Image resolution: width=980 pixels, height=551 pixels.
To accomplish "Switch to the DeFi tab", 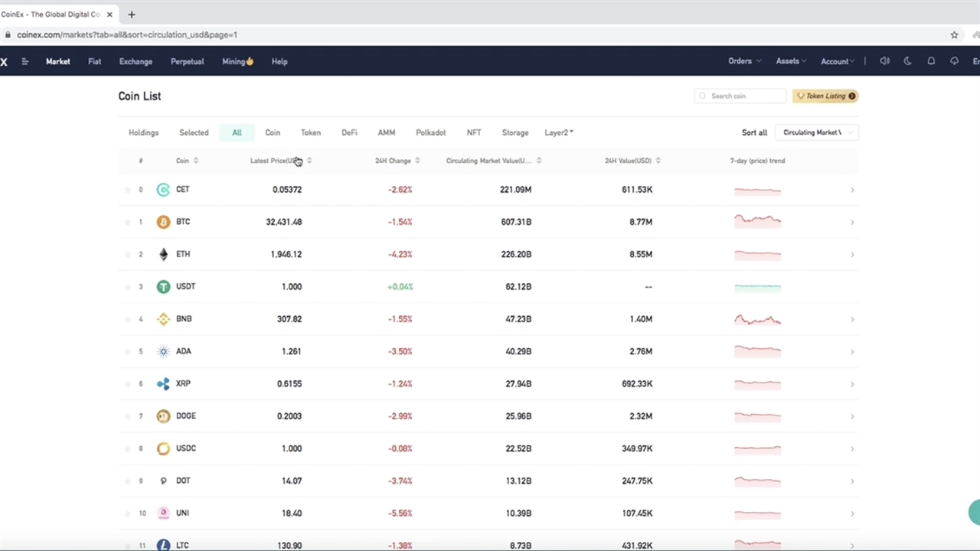I will coord(349,132).
